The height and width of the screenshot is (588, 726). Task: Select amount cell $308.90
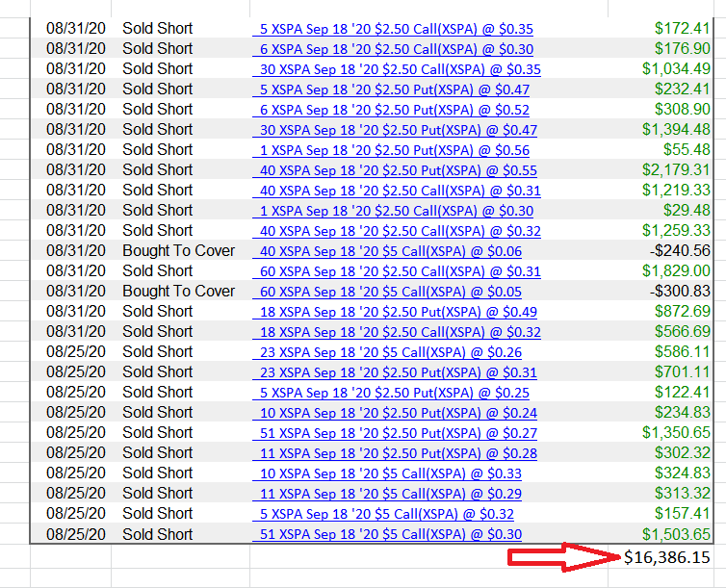682,109
